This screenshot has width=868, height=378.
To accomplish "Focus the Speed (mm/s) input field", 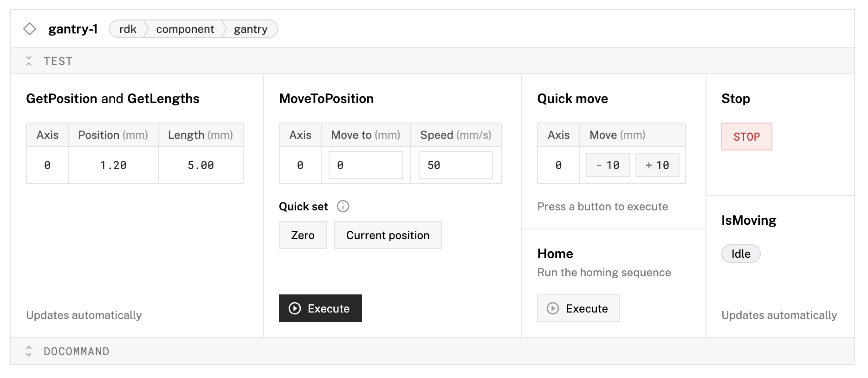I will pyautogui.click(x=455, y=165).
